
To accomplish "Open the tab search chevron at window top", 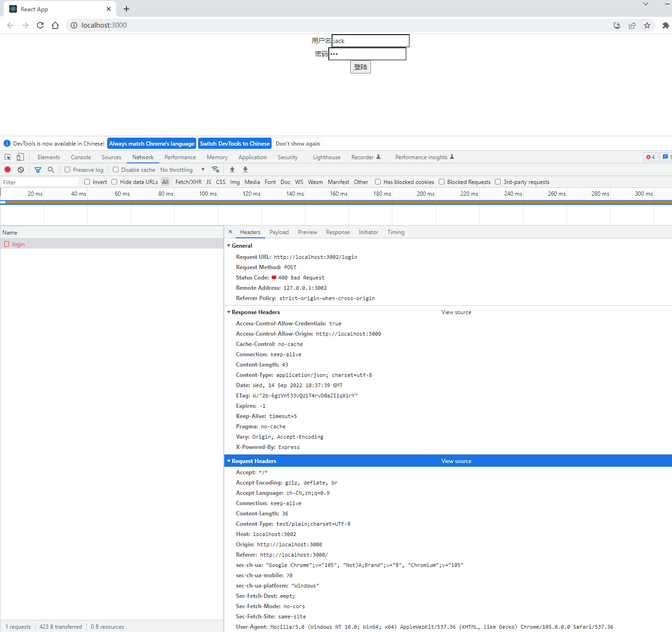I will [x=645, y=4].
